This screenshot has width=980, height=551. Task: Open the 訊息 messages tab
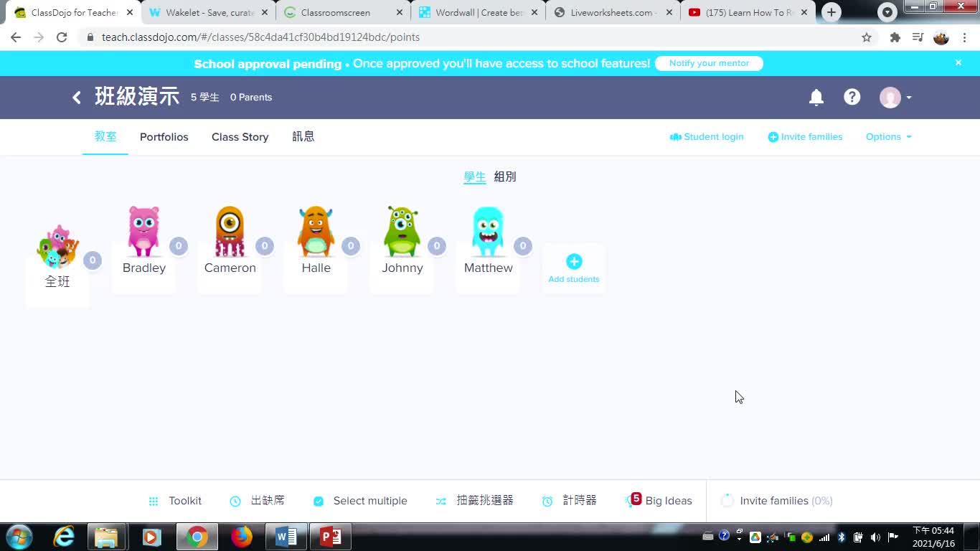point(303,137)
